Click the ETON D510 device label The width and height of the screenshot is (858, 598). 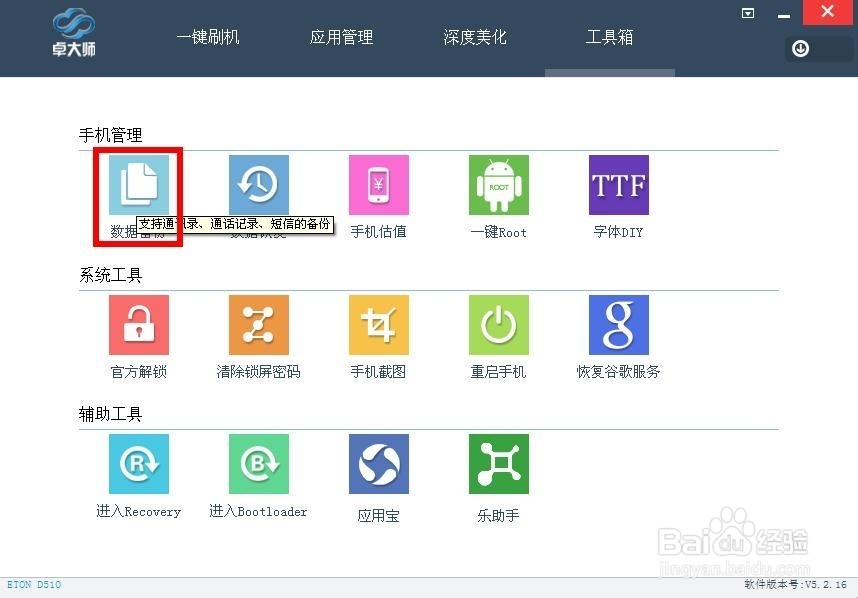33,585
